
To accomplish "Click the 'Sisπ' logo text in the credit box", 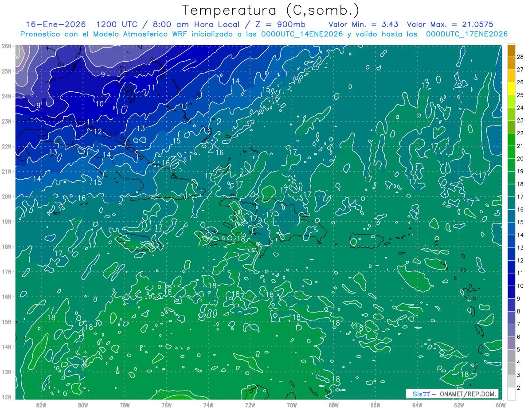I will point(421,394).
